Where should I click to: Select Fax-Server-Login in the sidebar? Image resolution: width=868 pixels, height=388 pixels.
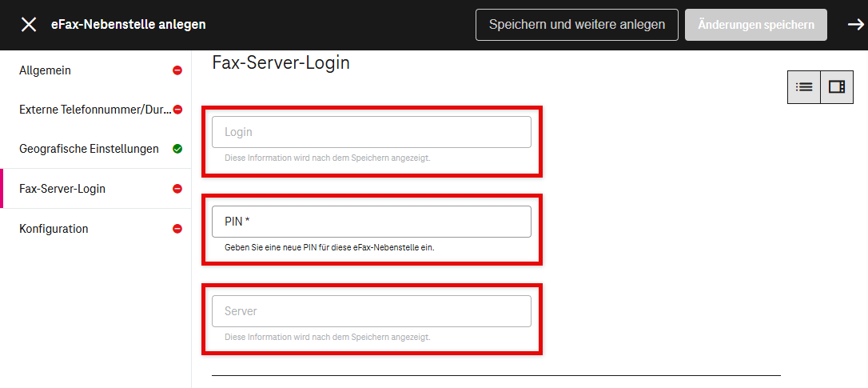click(x=62, y=189)
